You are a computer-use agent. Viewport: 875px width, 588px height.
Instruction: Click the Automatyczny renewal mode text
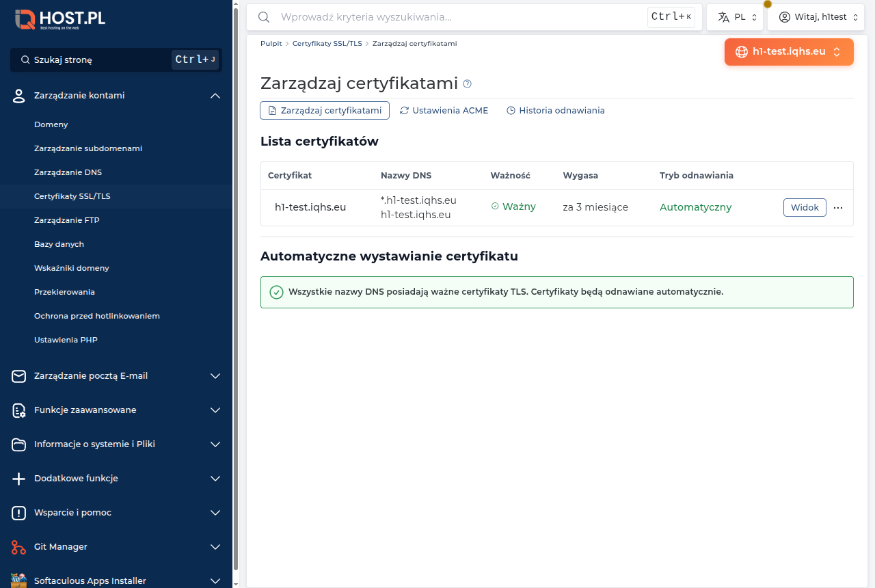(695, 207)
